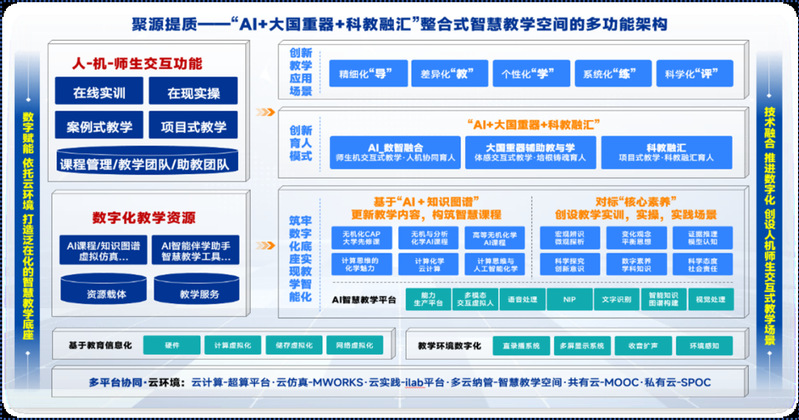
Task: Click the 硬件 tile
Action: point(172,346)
